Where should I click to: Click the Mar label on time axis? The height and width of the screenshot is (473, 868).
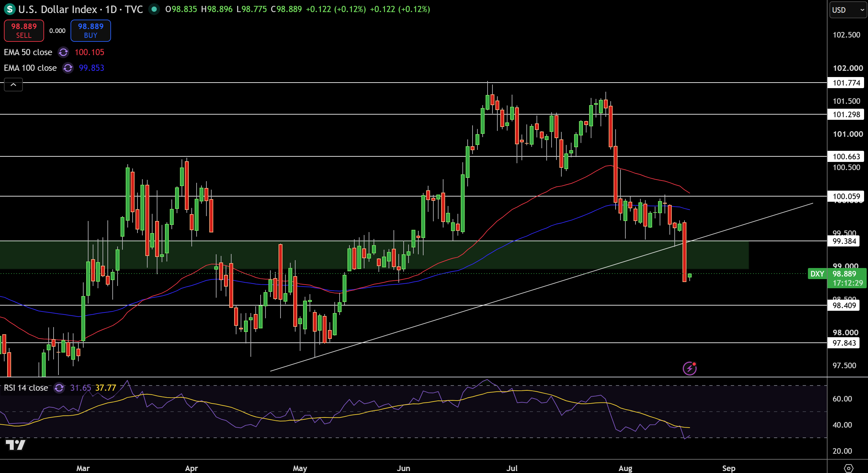[83, 468]
